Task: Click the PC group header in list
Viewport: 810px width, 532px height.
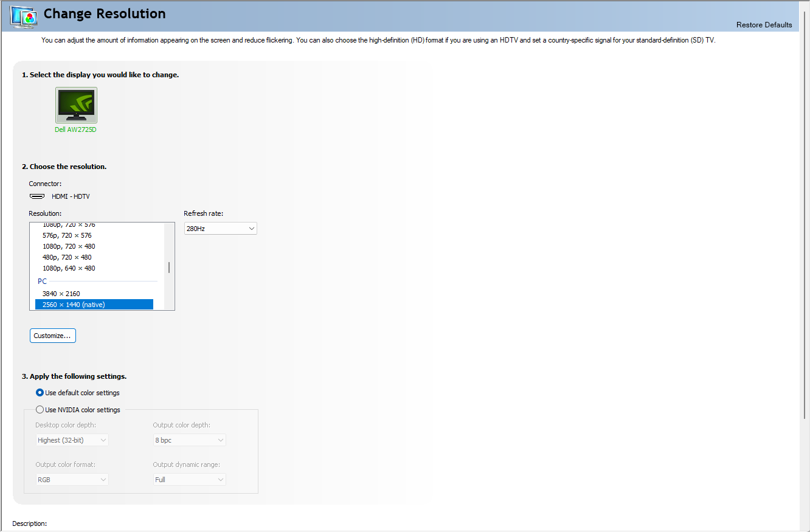Action: (x=42, y=282)
